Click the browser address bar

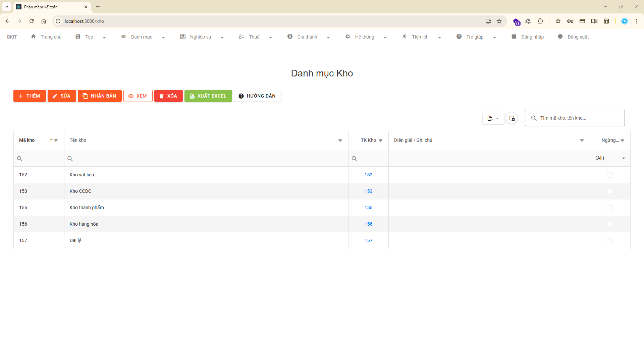tap(268, 21)
